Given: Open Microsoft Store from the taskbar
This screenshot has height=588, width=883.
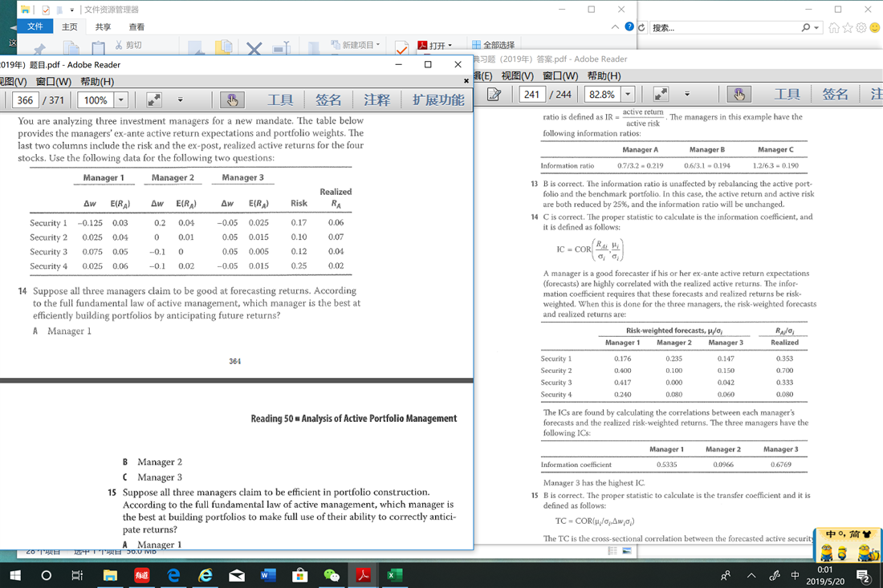Looking at the screenshot, I should [299, 575].
